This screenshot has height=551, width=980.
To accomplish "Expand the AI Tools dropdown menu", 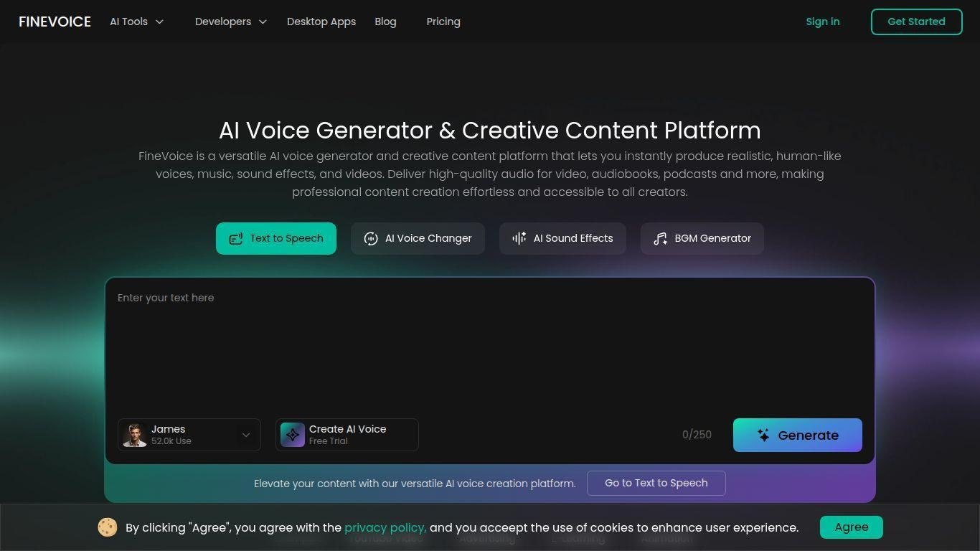I will (136, 22).
